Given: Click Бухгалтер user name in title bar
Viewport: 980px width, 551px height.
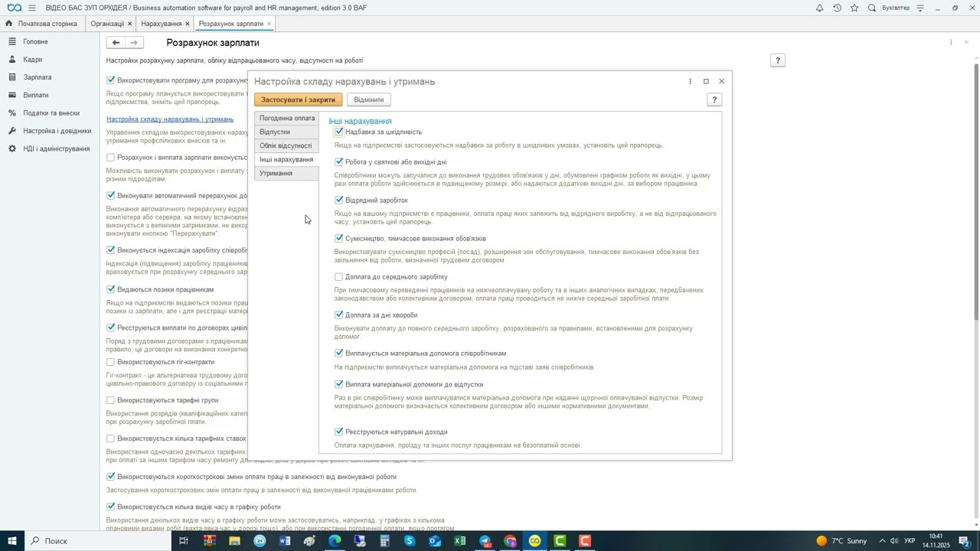Looking at the screenshot, I should click(x=896, y=8).
